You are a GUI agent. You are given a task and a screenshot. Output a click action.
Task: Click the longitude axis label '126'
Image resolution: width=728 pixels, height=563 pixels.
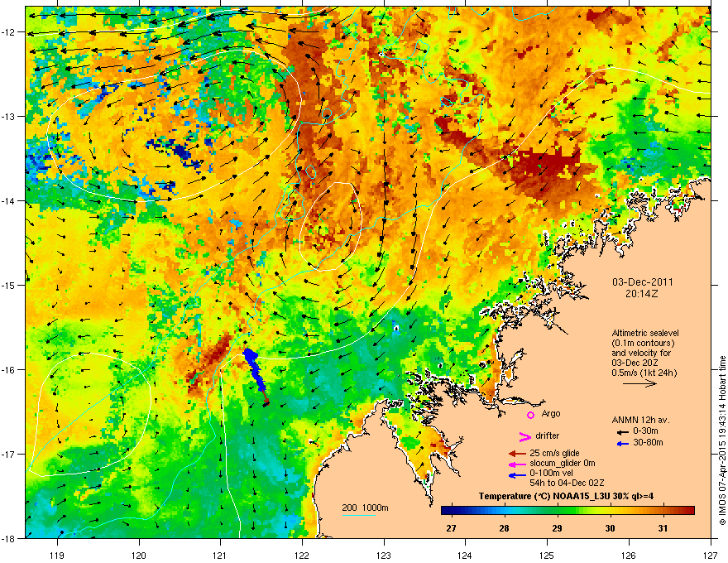pyautogui.click(x=629, y=555)
